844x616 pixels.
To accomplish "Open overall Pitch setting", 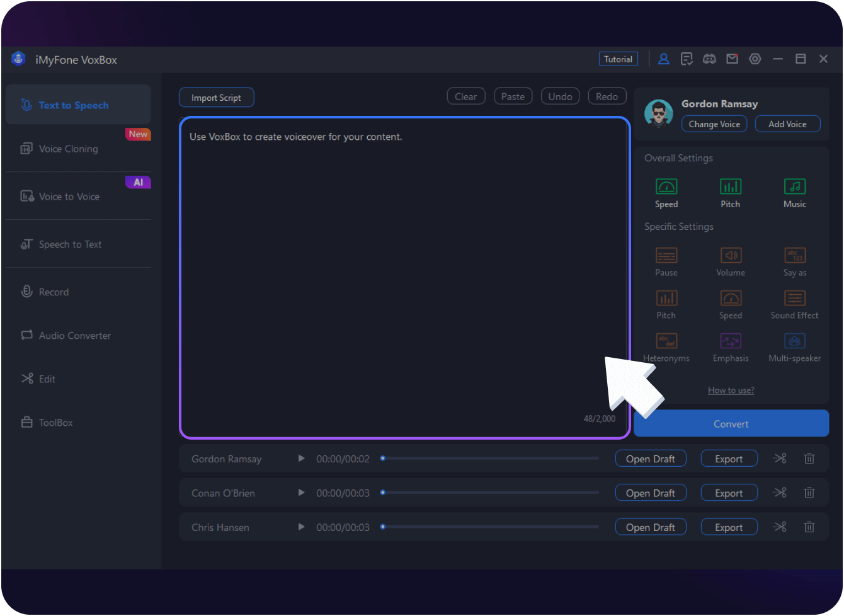I will pyautogui.click(x=731, y=193).
